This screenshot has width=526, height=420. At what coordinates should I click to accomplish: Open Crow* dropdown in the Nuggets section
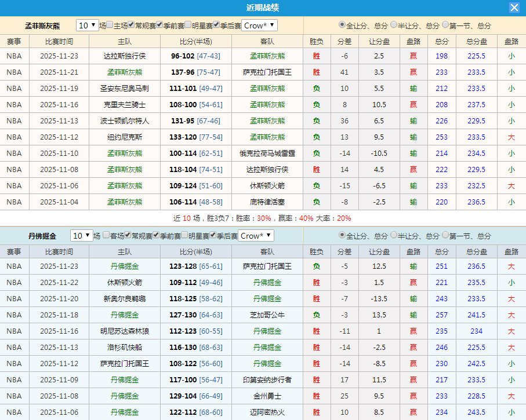coord(255,236)
